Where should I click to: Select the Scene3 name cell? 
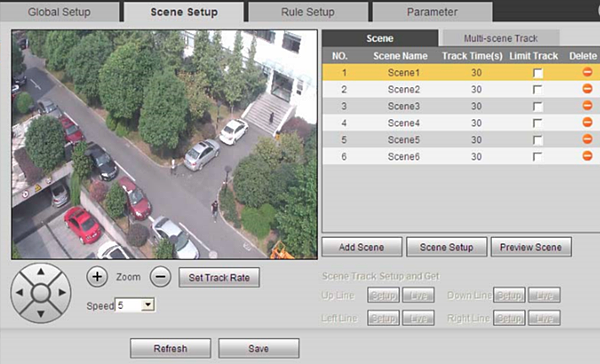[x=404, y=106]
